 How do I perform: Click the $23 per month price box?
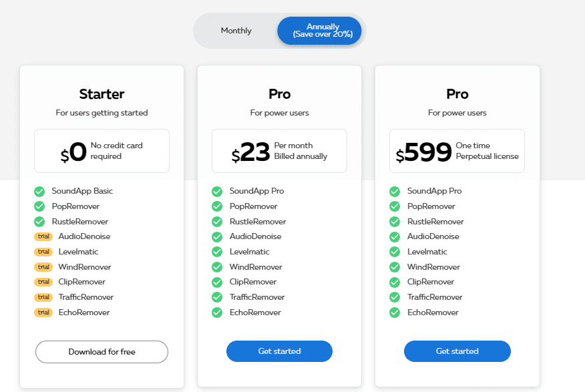279,151
